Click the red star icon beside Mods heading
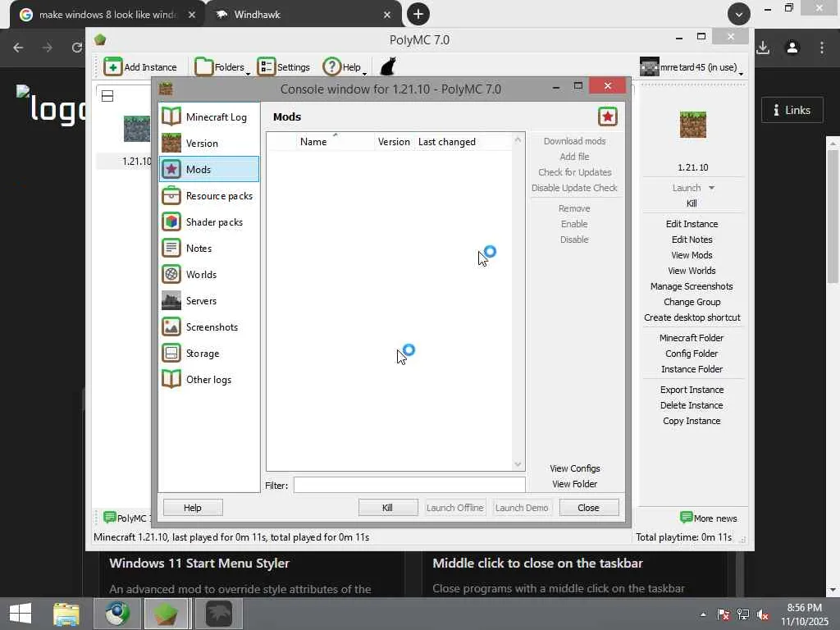Screen dimensions: 840x630 tap(608, 116)
